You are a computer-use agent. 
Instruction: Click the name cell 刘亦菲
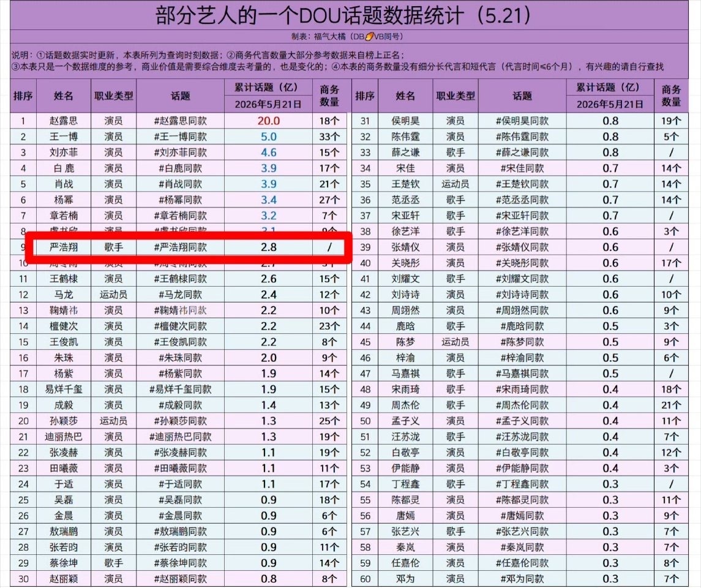(64, 153)
